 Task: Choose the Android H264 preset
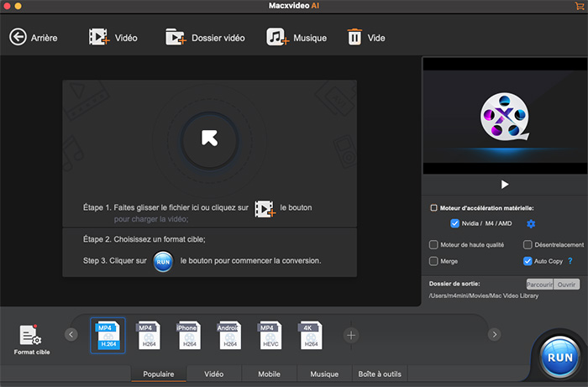click(229, 335)
